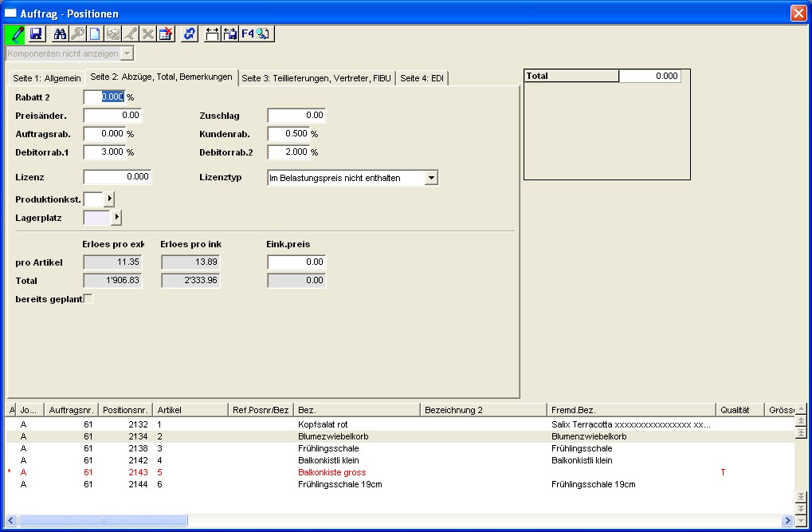Click the save column layout icon
The height and width of the screenshot is (532, 812).
[x=230, y=34]
